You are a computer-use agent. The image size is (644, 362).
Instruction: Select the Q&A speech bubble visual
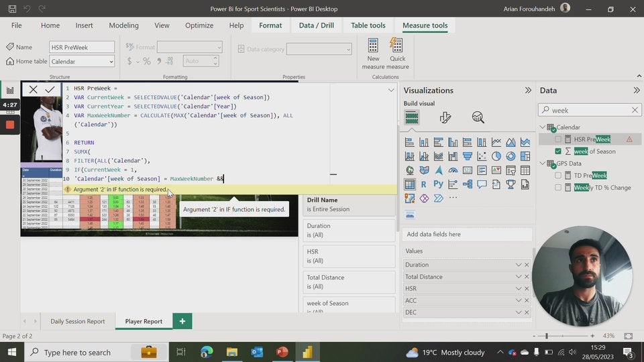pyautogui.click(x=482, y=184)
